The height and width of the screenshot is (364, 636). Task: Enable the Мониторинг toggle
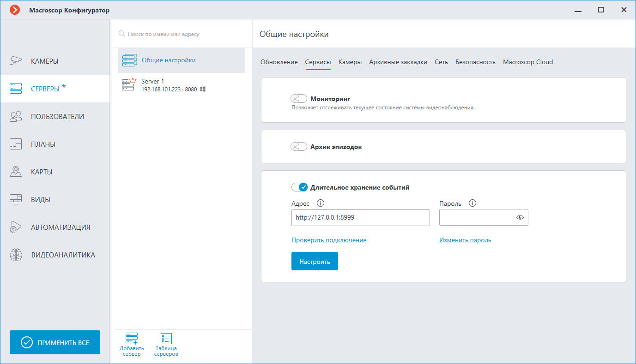299,98
